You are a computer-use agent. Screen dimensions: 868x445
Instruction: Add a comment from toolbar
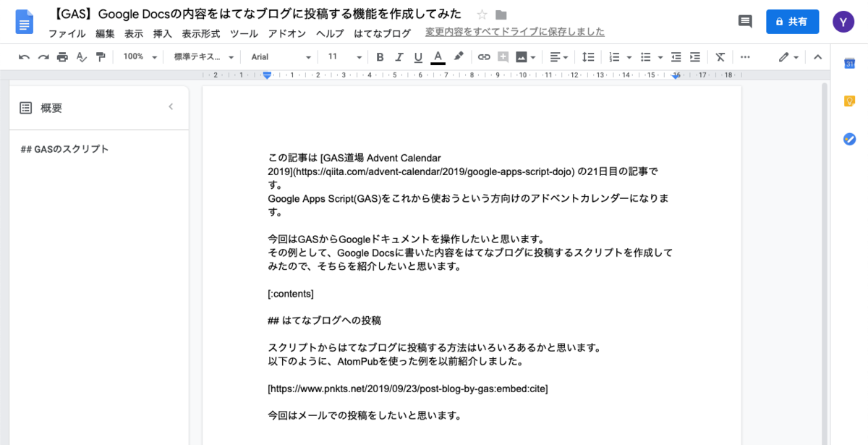pos(503,57)
